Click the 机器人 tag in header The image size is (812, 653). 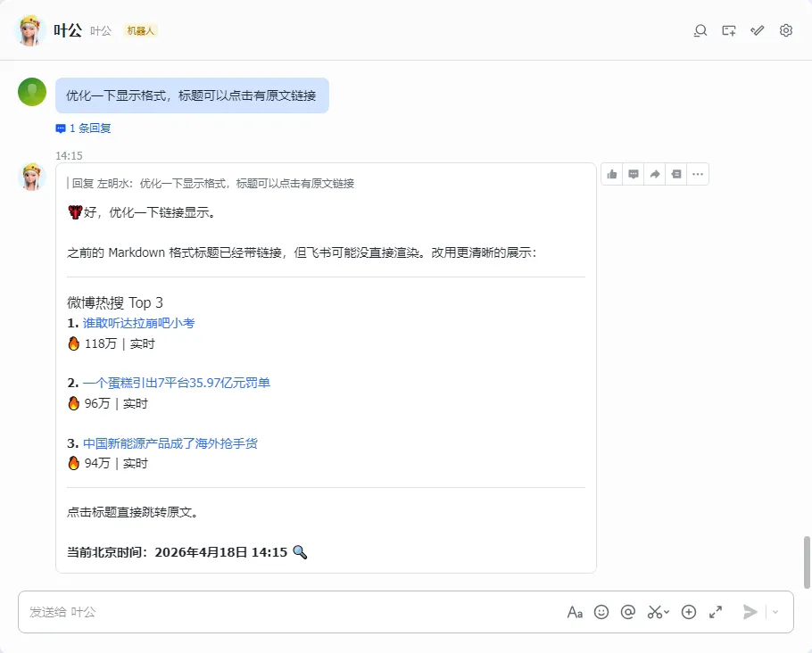pos(140,30)
